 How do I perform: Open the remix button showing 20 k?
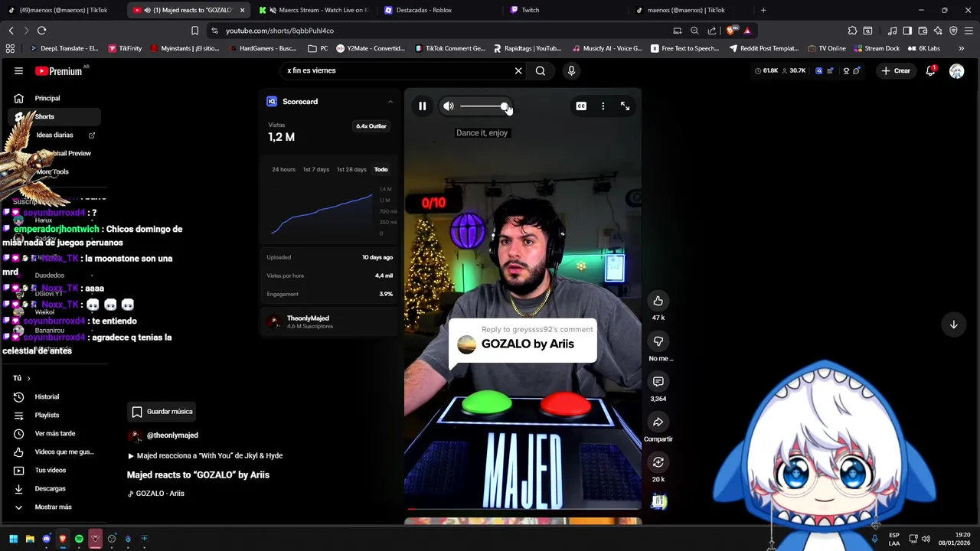point(658,462)
